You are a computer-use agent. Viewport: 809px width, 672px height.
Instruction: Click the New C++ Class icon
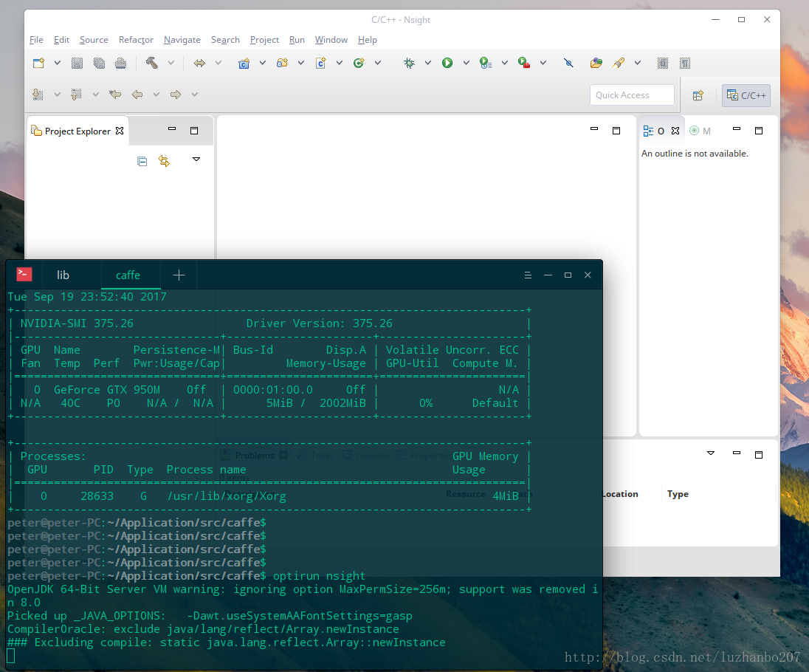[359, 63]
